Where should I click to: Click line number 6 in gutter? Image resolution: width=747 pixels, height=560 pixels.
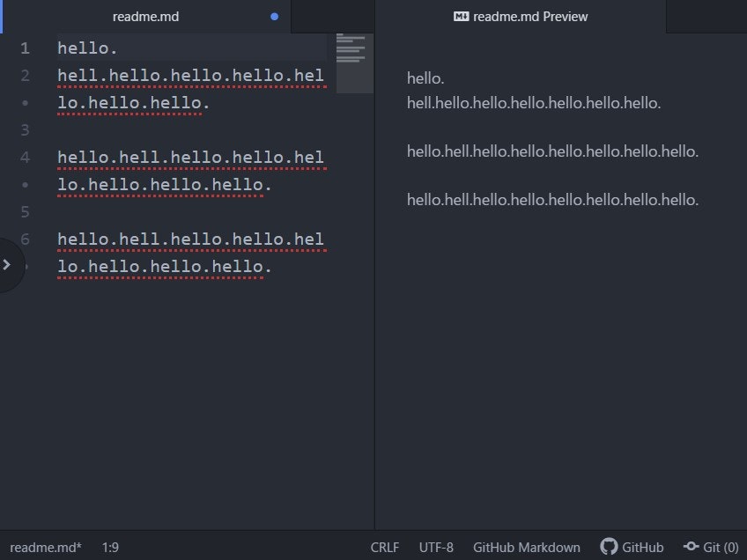pyautogui.click(x=26, y=239)
